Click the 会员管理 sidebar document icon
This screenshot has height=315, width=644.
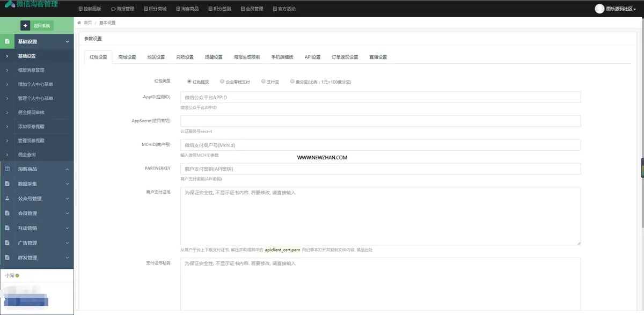coord(7,213)
